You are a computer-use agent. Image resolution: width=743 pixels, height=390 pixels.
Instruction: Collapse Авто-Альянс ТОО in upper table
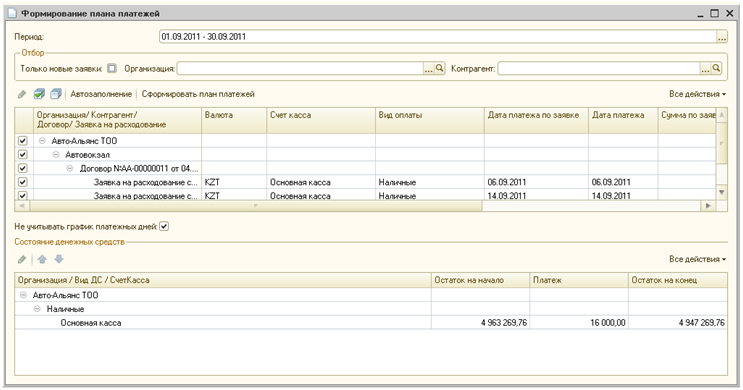(42, 141)
